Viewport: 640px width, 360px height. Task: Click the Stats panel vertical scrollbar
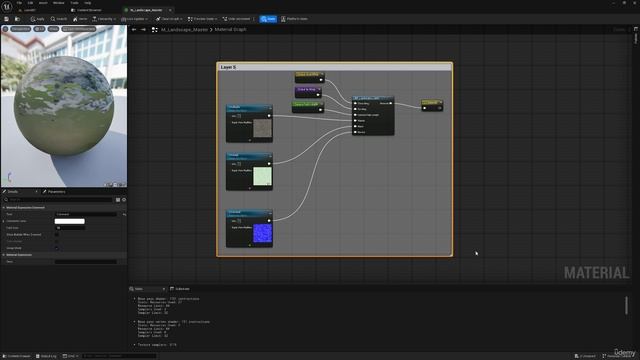[x=627, y=305]
